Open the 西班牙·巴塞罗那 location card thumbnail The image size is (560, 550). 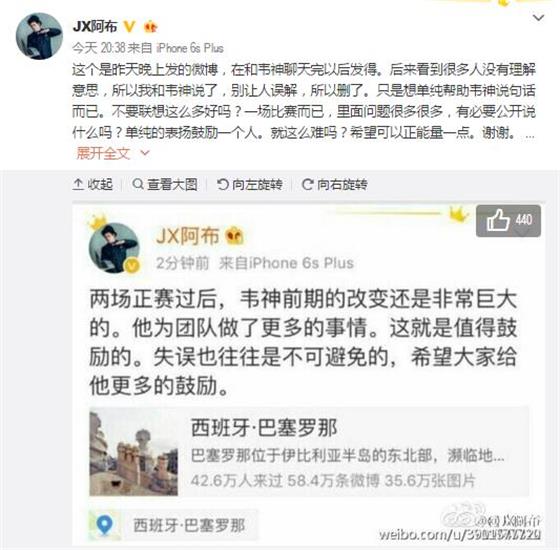point(134,452)
